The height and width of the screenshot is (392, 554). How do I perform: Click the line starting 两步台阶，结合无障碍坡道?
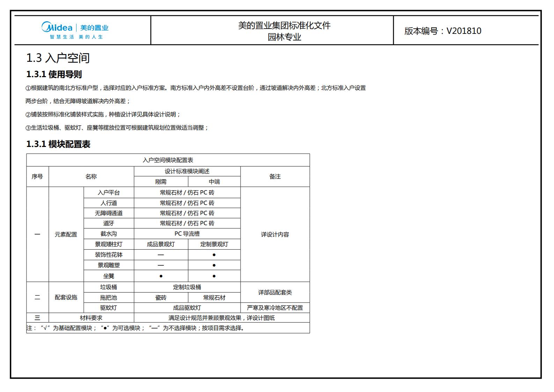click(77, 101)
